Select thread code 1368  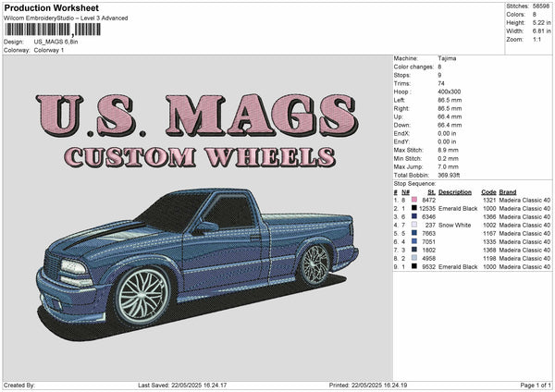pyautogui.click(x=489, y=251)
